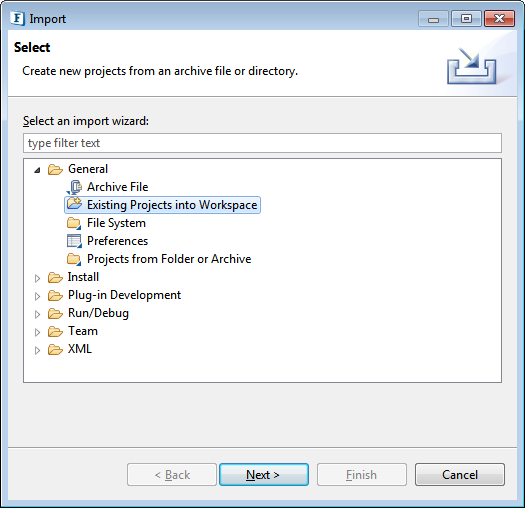Click the General folder icon

(x=55, y=169)
